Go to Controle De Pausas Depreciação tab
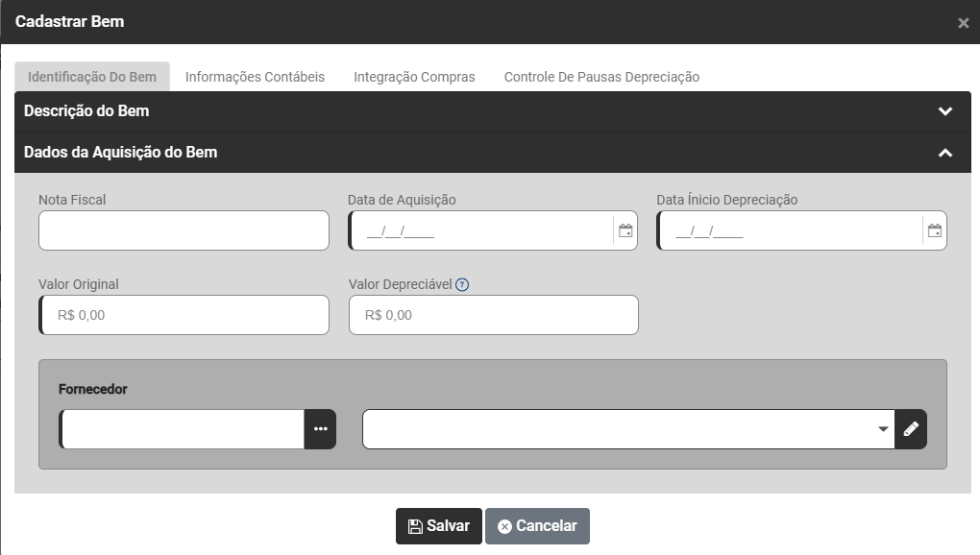 click(601, 77)
